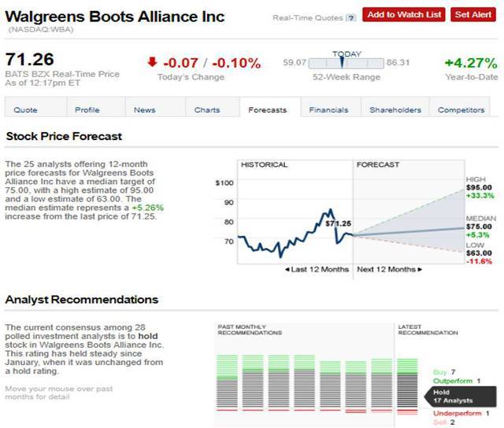Open the Quote tab

(x=25, y=110)
